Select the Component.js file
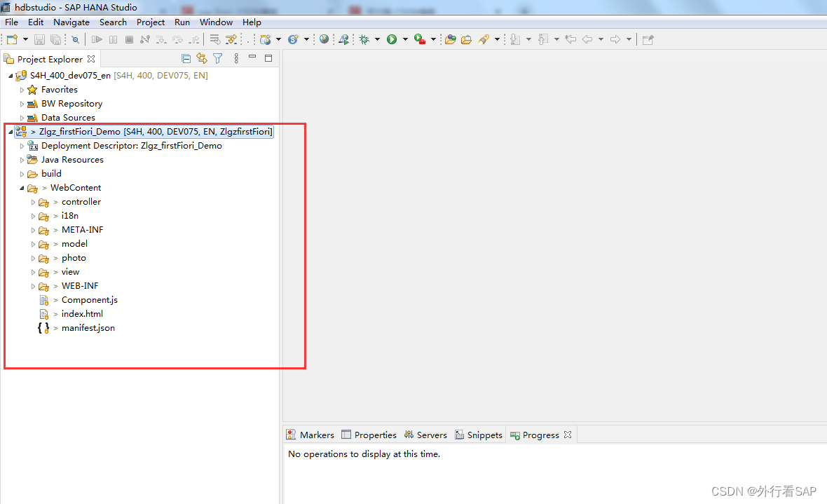The width and height of the screenshot is (827, 504). [90, 300]
